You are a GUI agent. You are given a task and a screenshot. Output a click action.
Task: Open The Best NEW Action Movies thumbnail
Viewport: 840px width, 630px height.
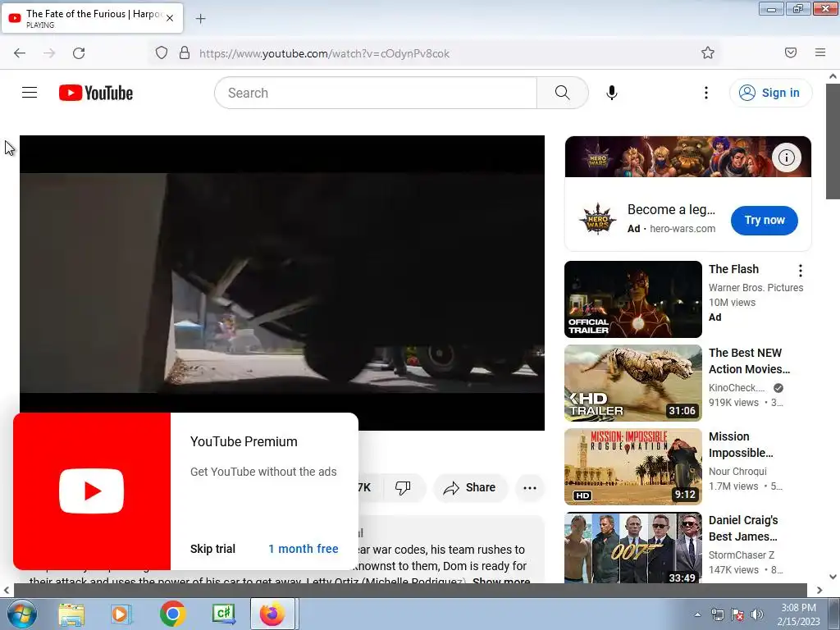632,383
